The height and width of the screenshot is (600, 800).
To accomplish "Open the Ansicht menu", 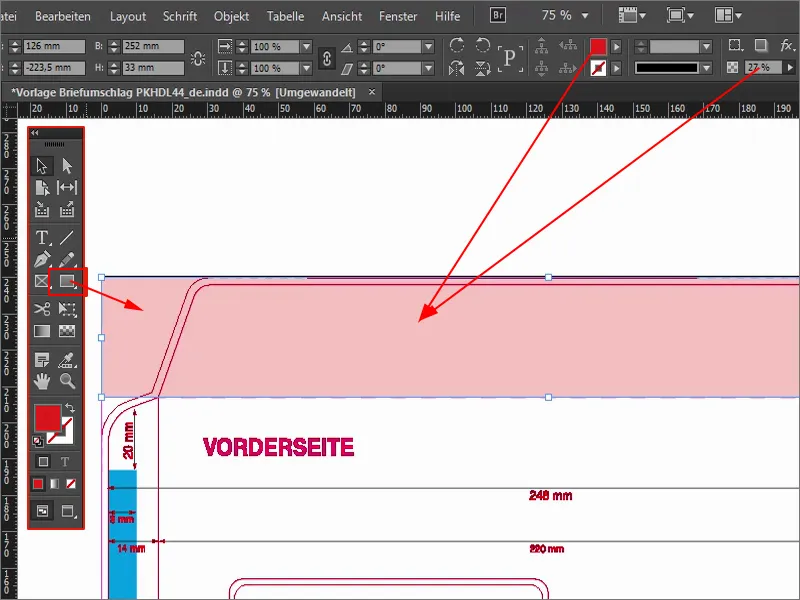I will click(x=342, y=16).
